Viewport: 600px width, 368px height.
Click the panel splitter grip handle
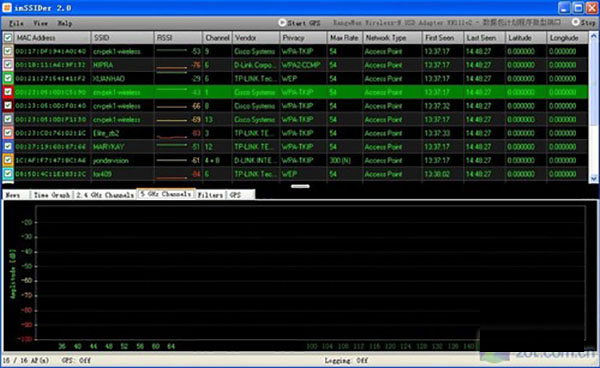(x=300, y=186)
